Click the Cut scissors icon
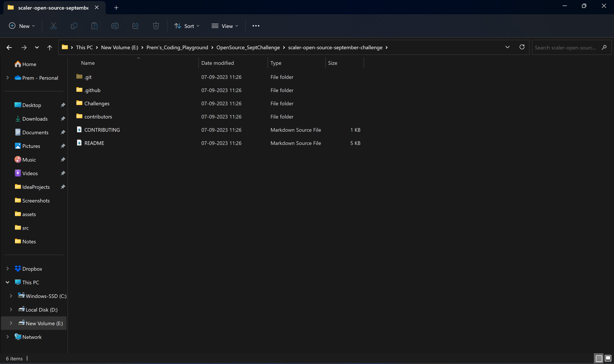The width and height of the screenshot is (614, 364). [x=53, y=26]
